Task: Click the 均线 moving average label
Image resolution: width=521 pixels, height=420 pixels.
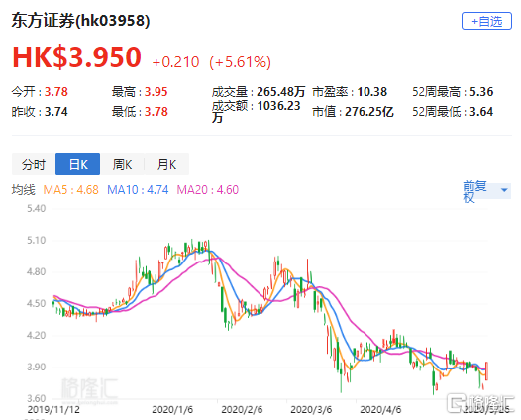Action: [x=23, y=190]
